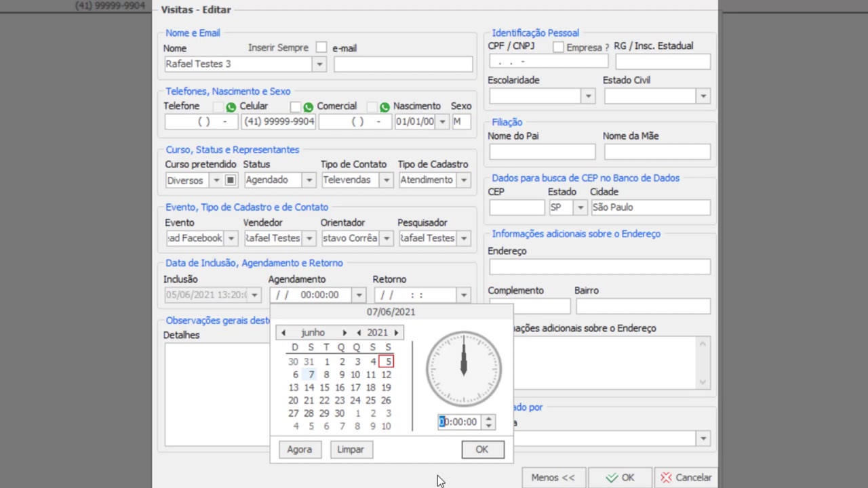The height and width of the screenshot is (488, 868).
Task: Go to previous month in calendar
Action: coord(283,333)
